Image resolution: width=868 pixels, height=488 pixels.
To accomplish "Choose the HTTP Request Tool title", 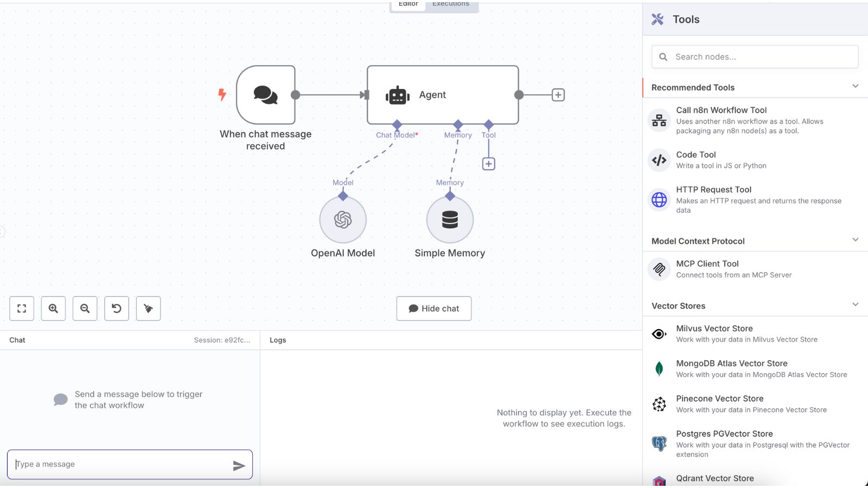I will point(714,190).
